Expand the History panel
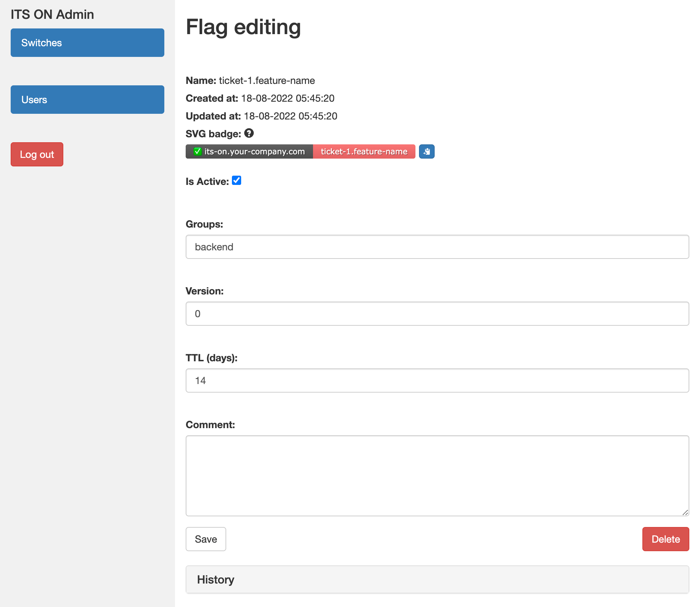The height and width of the screenshot is (607, 700). 216,580
